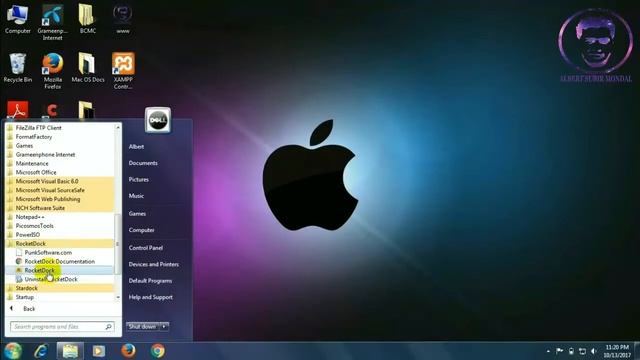Expand the Startup folder
Image resolution: width=640 pixels, height=360 pixels.
pyautogui.click(x=60, y=297)
